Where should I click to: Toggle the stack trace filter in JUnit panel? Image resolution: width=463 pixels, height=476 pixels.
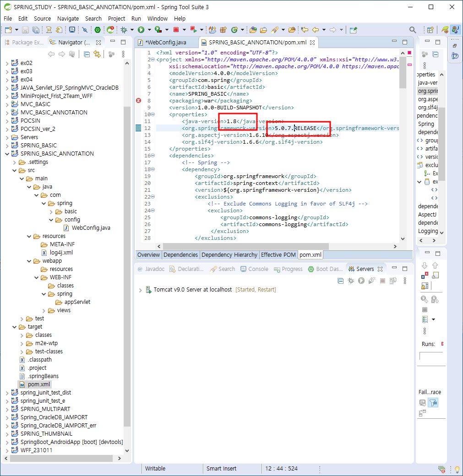[433, 403]
